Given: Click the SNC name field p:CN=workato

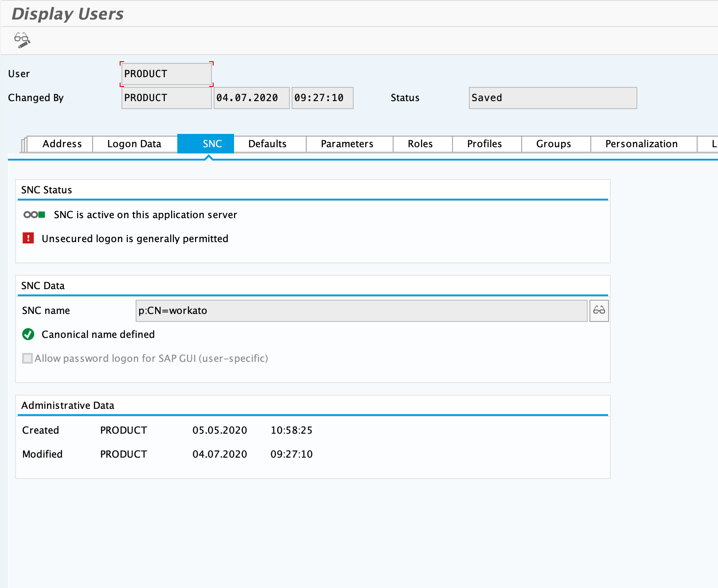Looking at the screenshot, I should point(361,311).
